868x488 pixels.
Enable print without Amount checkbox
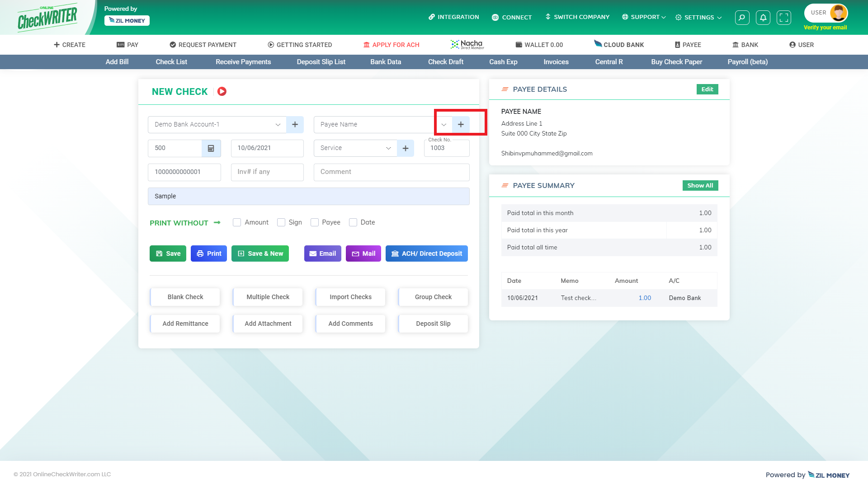click(x=237, y=222)
